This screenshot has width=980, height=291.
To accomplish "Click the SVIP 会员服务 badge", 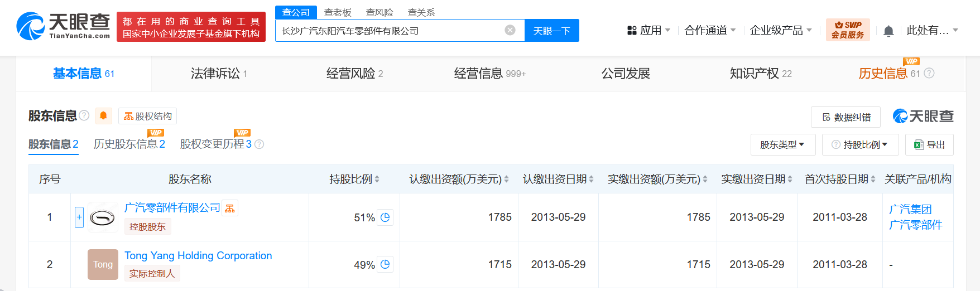I will [x=847, y=30].
